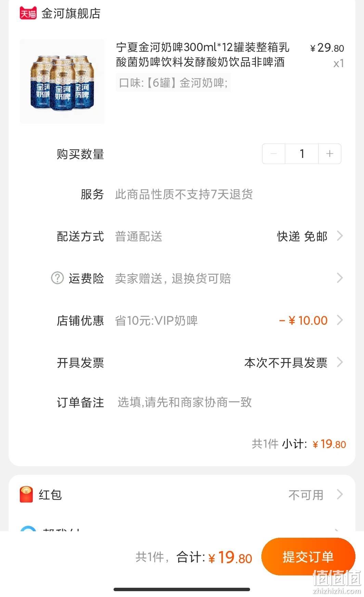Open the 红包 不可用 chevron

[x=340, y=495]
